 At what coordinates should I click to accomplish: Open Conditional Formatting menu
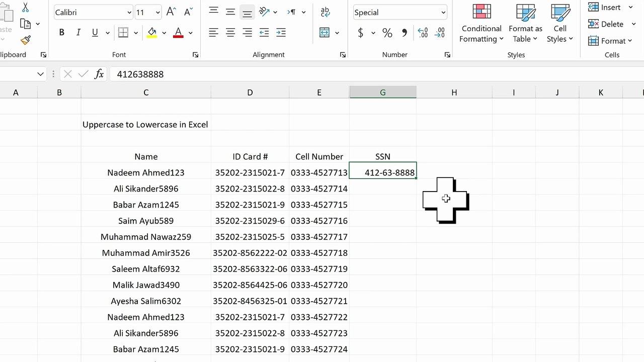pyautogui.click(x=481, y=24)
